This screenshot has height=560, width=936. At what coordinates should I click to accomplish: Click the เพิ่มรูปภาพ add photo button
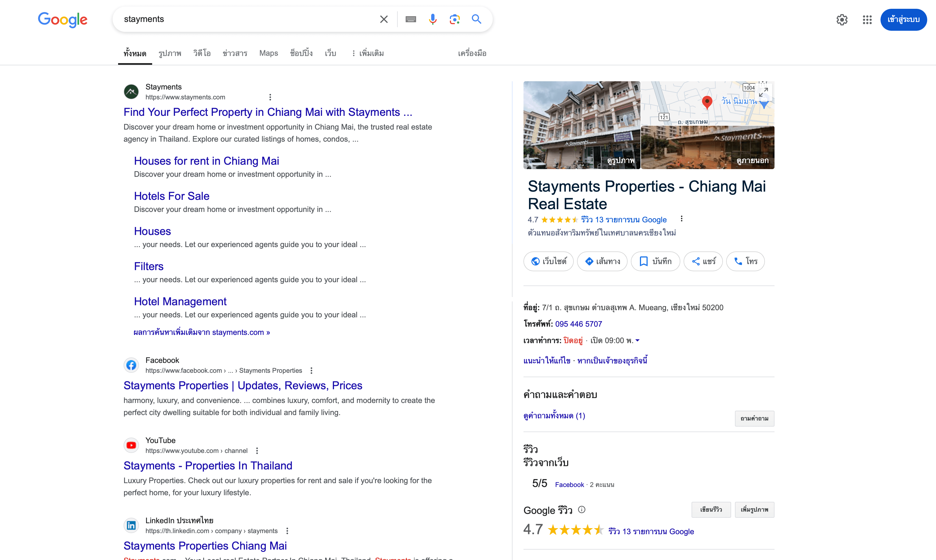754,510
